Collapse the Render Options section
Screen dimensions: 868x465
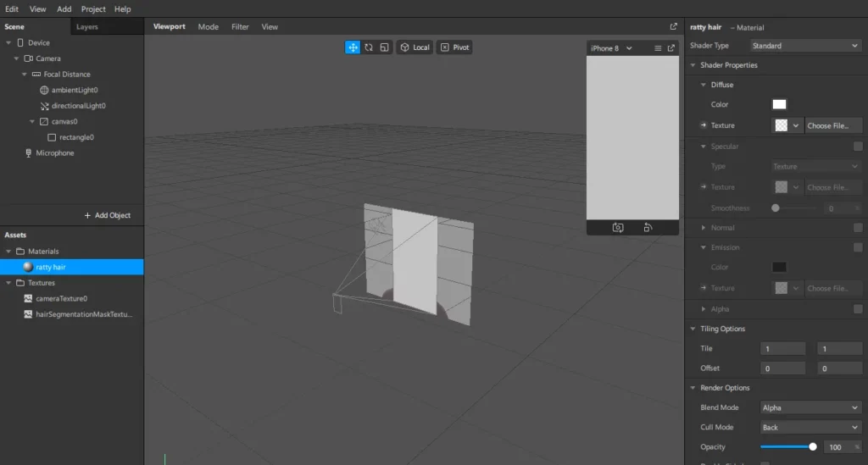click(x=693, y=388)
